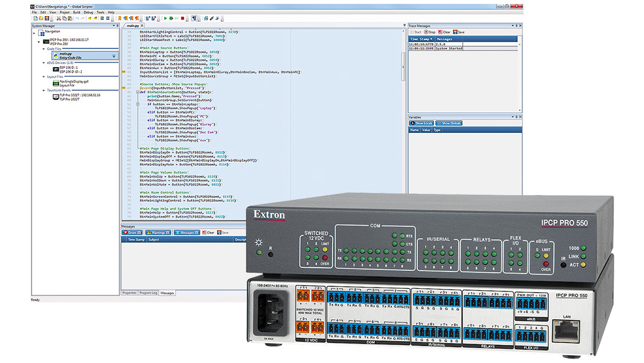This screenshot has width=644, height=363.
Task: Close the main.py tab with its X
Action: [142, 26]
